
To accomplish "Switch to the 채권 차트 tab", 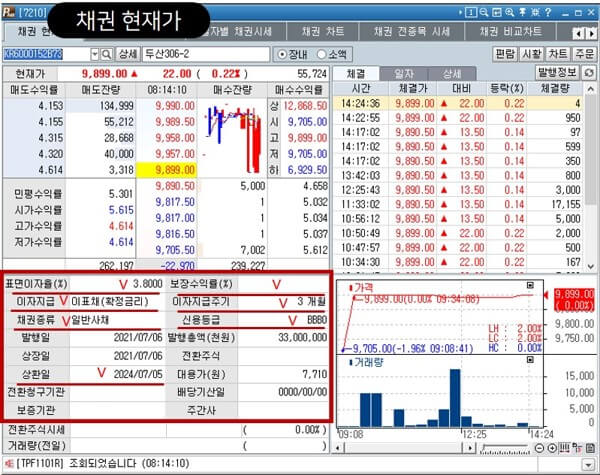I will [323, 31].
